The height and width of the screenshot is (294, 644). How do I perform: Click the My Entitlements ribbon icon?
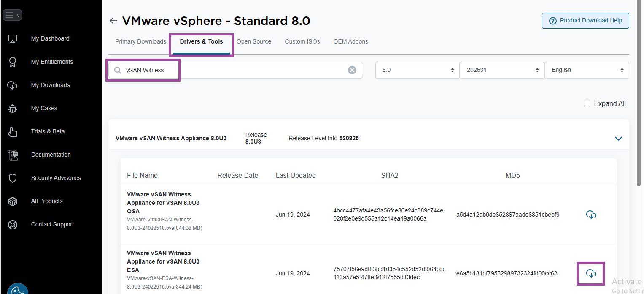pyautogui.click(x=13, y=62)
